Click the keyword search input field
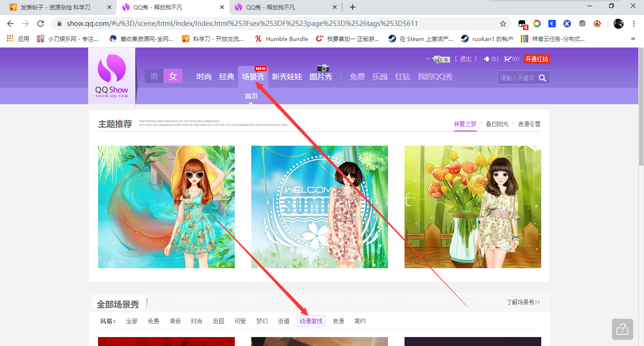Screen dimensions: 644x346 (x=517, y=78)
